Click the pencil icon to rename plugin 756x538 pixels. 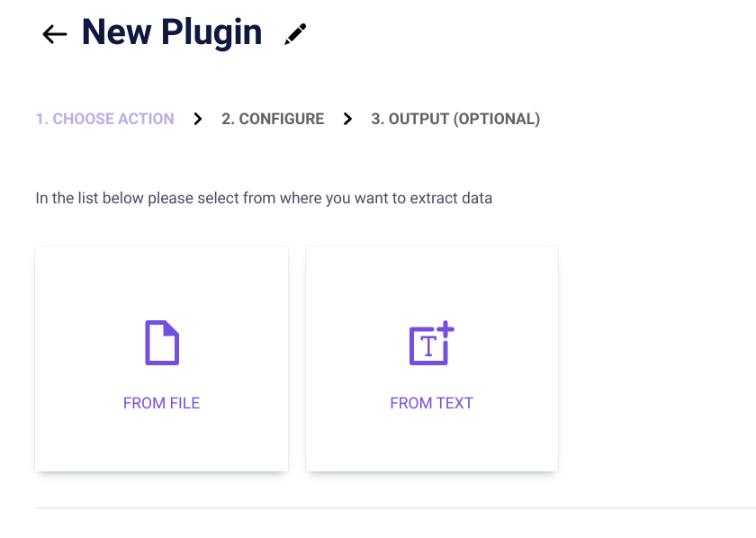point(295,34)
